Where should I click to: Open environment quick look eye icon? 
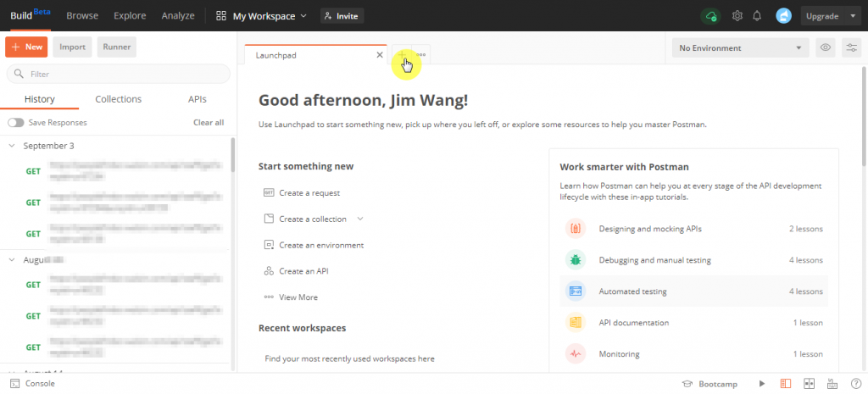[826, 48]
